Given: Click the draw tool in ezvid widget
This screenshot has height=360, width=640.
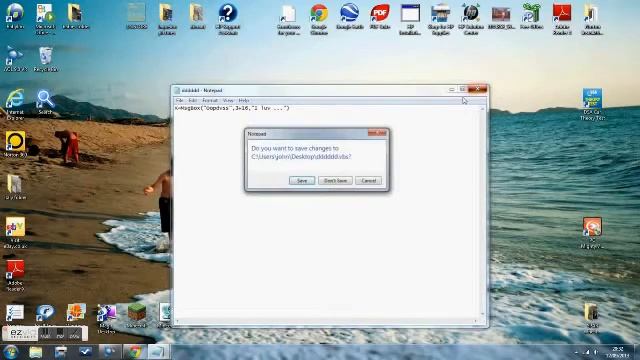Looking at the screenshot, I should click(74, 334).
